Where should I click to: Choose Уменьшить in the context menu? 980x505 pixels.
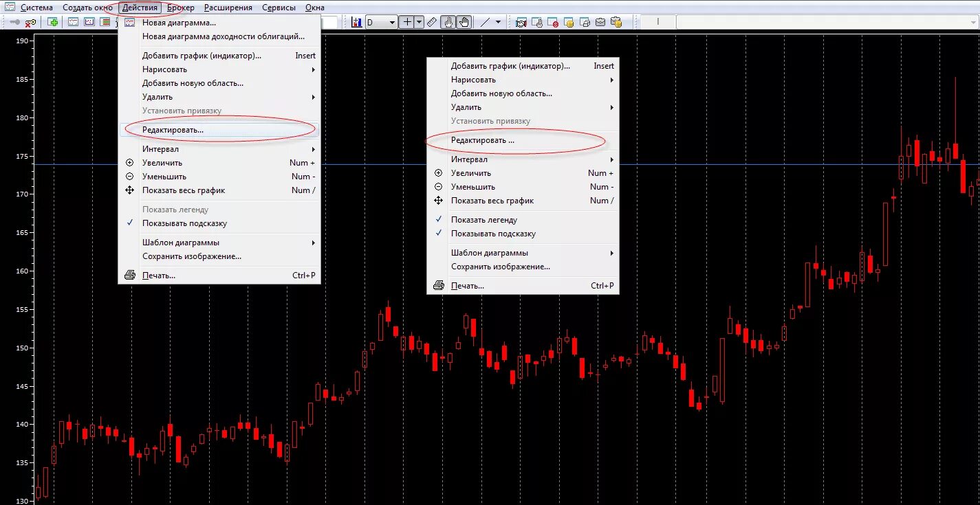(523, 187)
